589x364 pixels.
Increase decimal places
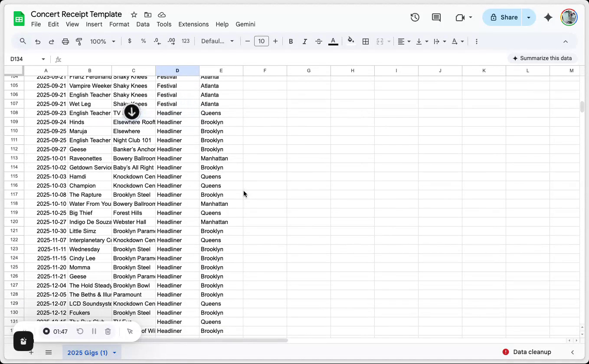[171, 41]
